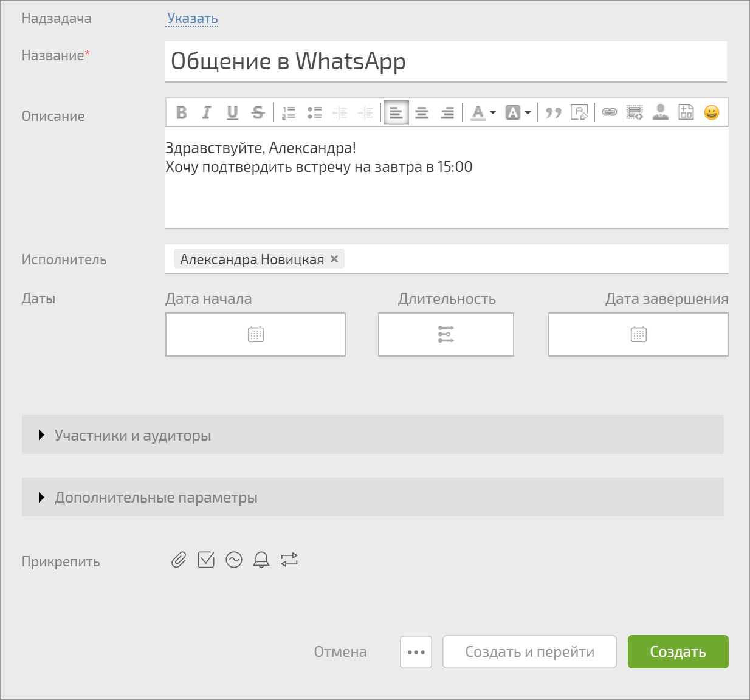Add a checklist via the checkbox icon
This screenshot has height=700, width=750.
(206, 560)
